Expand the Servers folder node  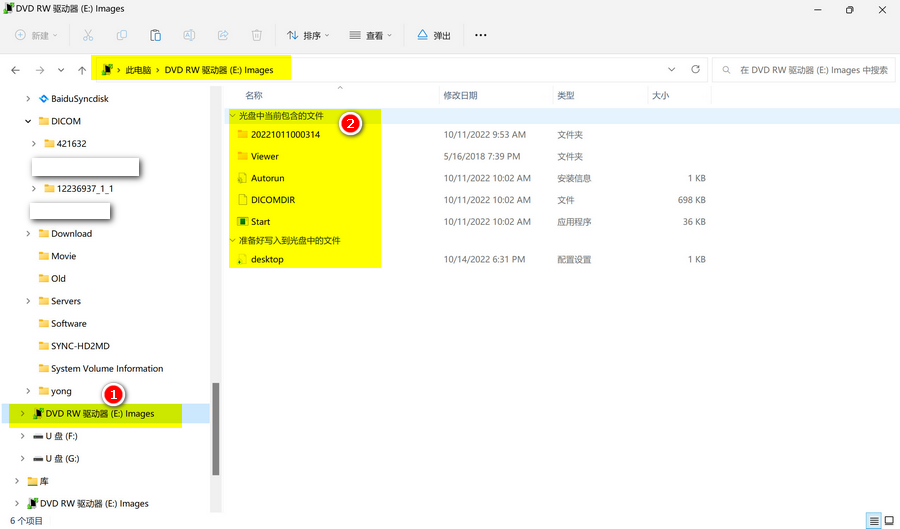tap(28, 301)
